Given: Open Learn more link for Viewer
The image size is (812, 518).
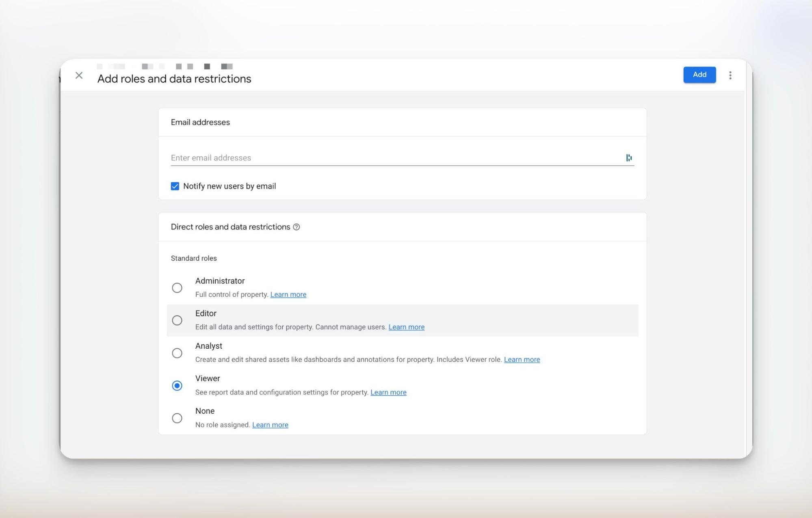Looking at the screenshot, I should coord(388,392).
